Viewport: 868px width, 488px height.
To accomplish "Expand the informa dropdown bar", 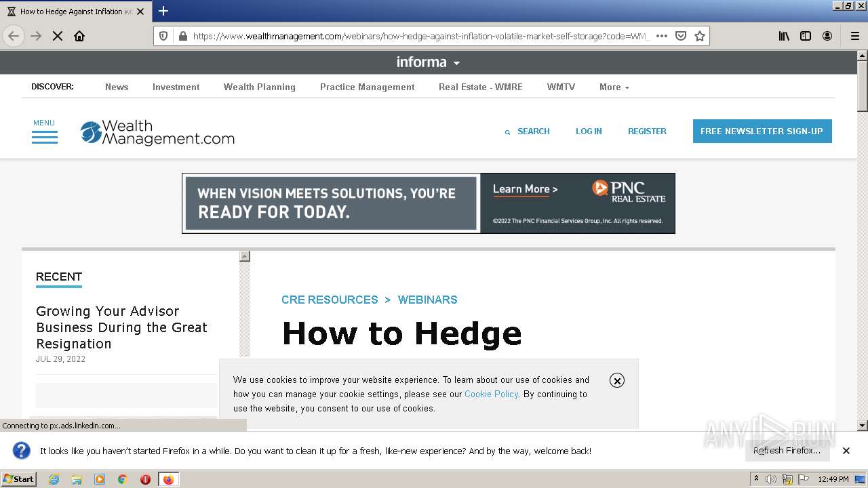I will [x=429, y=62].
